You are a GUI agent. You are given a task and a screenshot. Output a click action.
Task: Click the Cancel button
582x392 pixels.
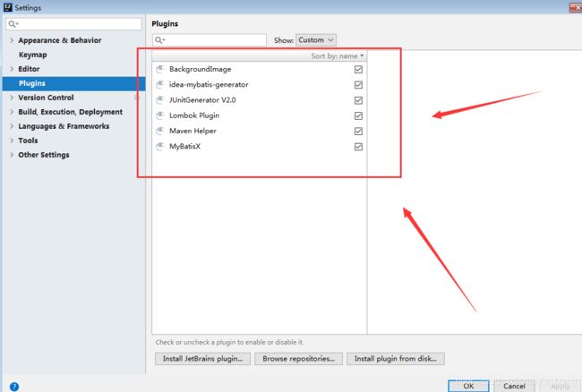[514, 386]
